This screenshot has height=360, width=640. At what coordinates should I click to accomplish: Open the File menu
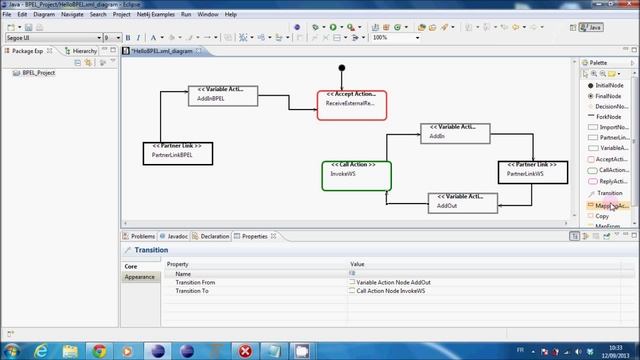click(x=7, y=14)
